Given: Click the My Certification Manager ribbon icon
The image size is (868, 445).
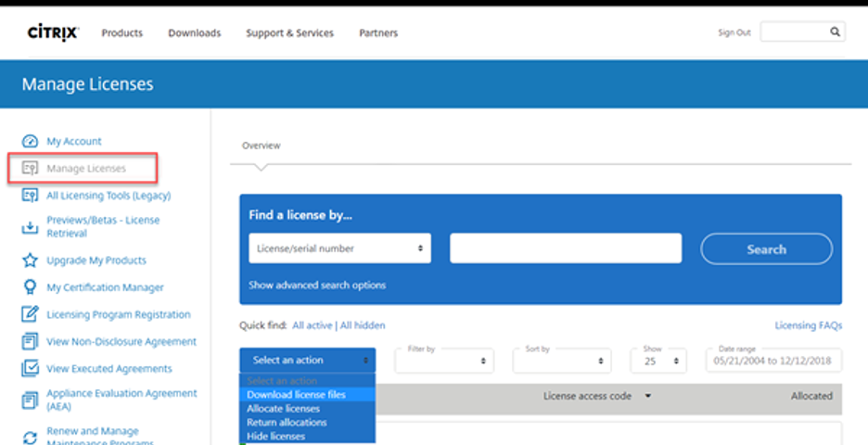Looking at the screenshot, I should coord(30,287).
